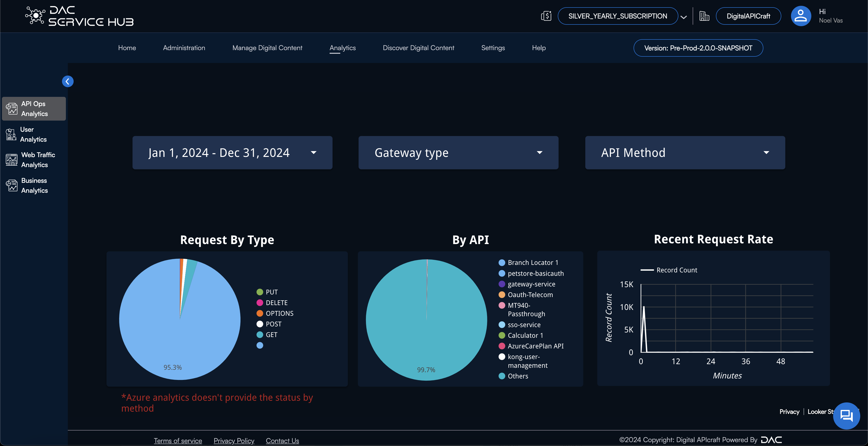Toggle kong-user-management legend entry
The width and height of the screenshot is (868, 446).
pyautogui.click(x=523, y=361)
